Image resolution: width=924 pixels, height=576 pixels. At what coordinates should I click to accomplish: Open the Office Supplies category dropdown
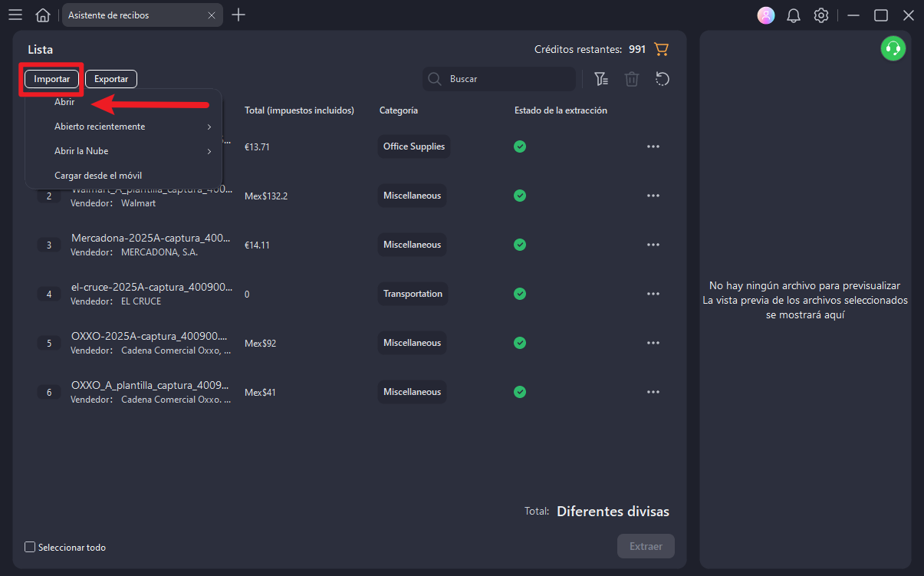point(413,146)
